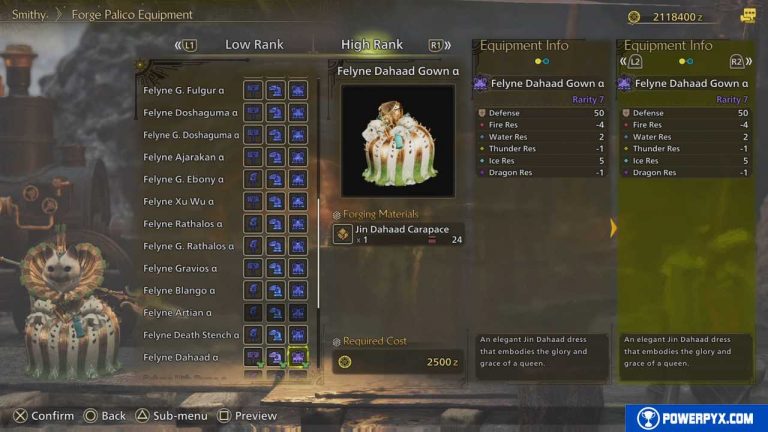Select the Felyne Dahaad α body armor icon
Image resolution: width=768 pixels, height=432 pixels.
point(298,357)
